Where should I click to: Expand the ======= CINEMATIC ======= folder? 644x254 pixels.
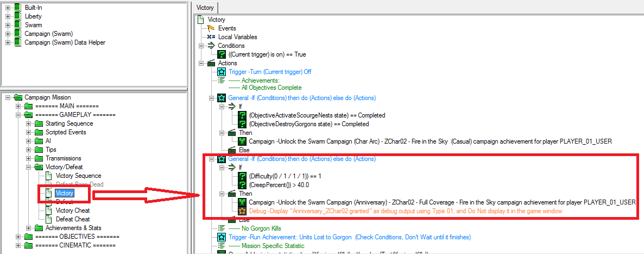click(18, 245)
